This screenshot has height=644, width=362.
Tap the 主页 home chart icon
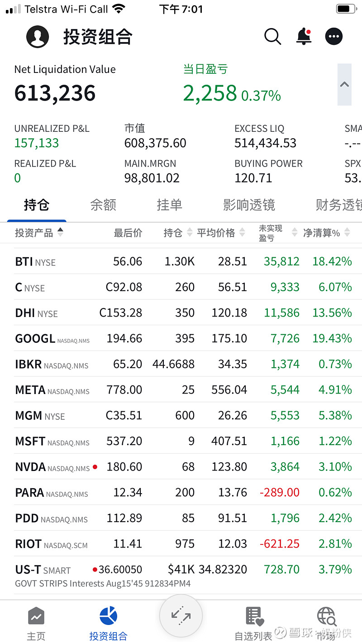36,616
